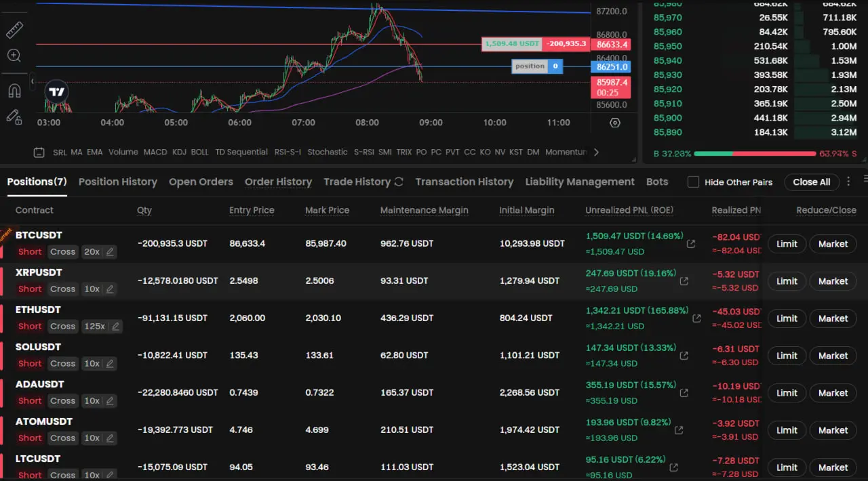Click the lock drawing pencil icon

14,117
